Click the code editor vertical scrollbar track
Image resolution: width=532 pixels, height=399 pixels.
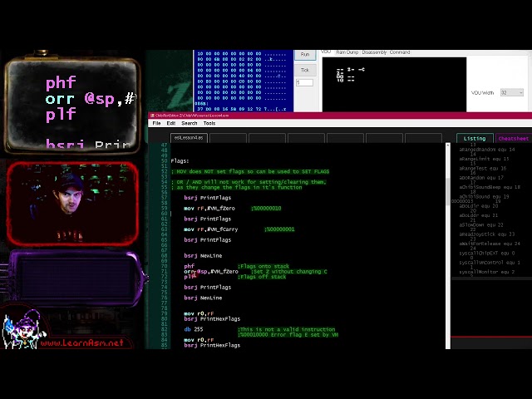(448, 248)
